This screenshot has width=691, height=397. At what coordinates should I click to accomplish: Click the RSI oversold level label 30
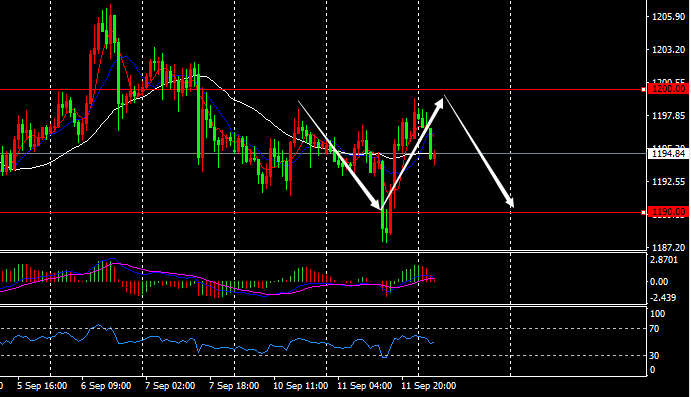(654, 356)
